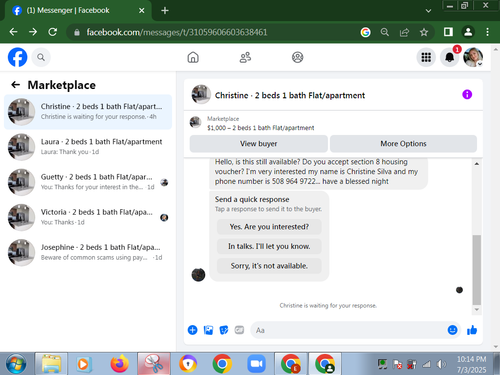Open the Laura conversation

click(88, 147)
